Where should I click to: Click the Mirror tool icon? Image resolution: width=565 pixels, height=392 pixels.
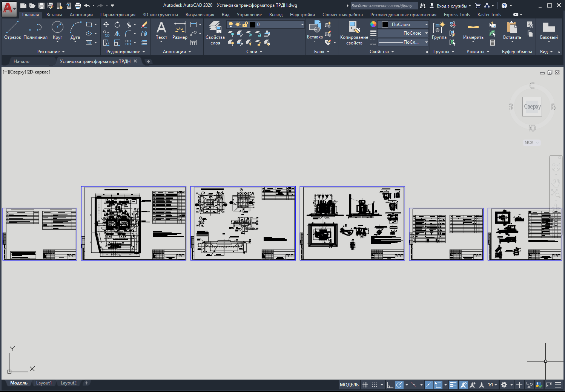pyautogui.click(x=117, y=34)
